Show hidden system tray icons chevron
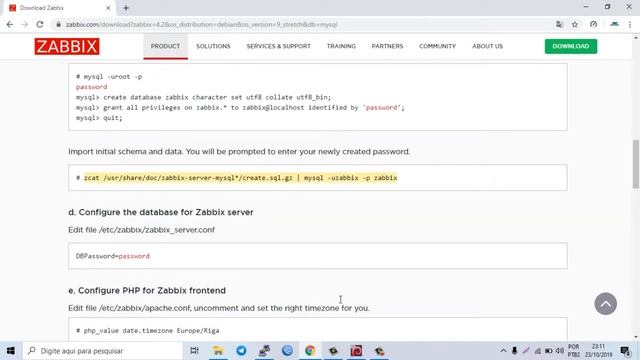Screen dimensions: 640x360 click(503, 351)
